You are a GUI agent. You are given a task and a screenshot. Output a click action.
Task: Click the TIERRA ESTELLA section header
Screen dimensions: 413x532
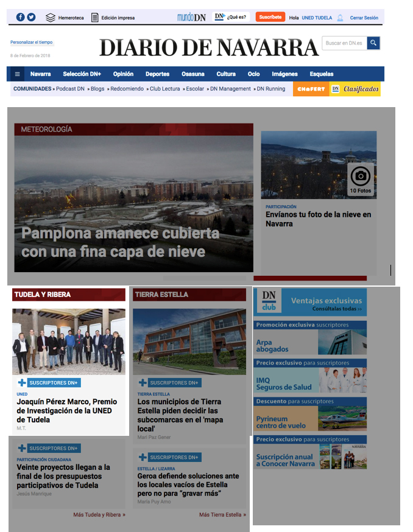point(189,295)
